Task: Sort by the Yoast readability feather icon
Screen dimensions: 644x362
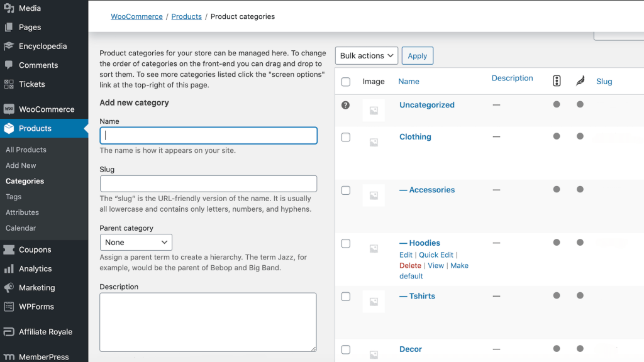Action: pyautogui.click(x=580, y=81)
